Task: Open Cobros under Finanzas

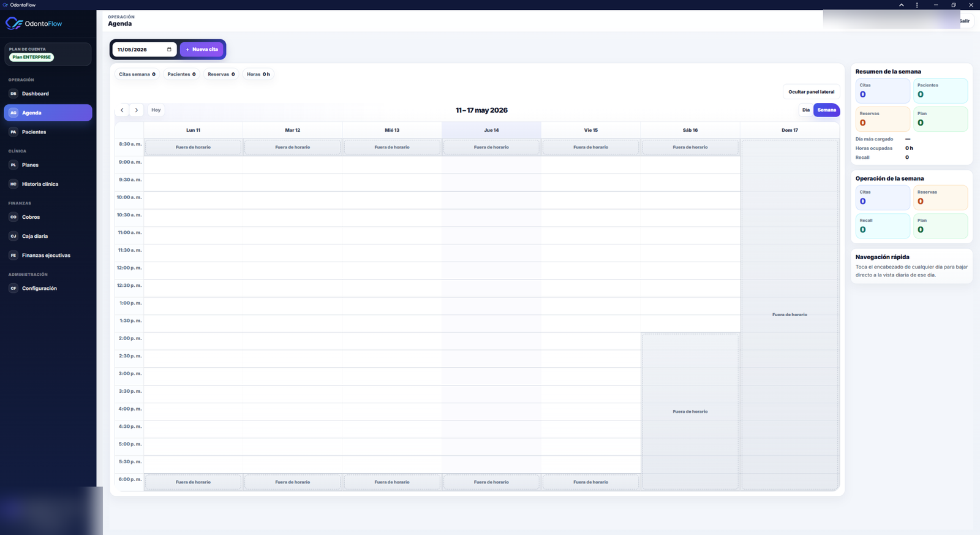Action: pyautogui.click(x=48, y=217)
